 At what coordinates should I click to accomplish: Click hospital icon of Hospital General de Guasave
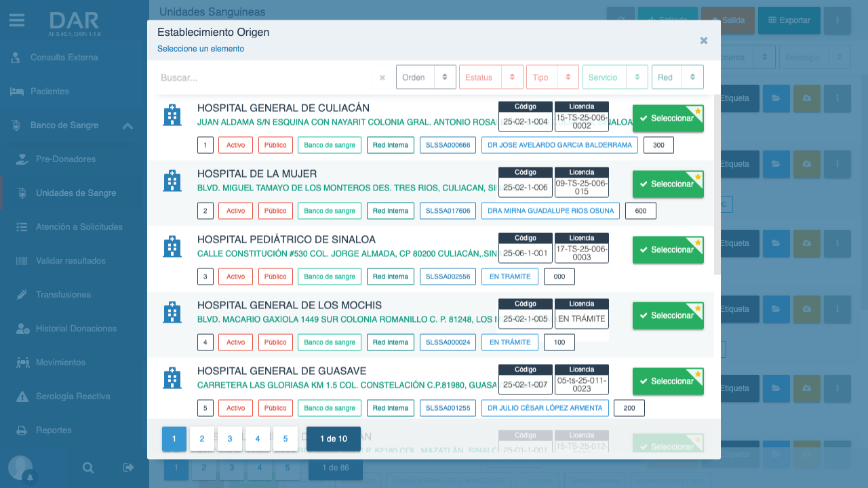pos(172,378)
